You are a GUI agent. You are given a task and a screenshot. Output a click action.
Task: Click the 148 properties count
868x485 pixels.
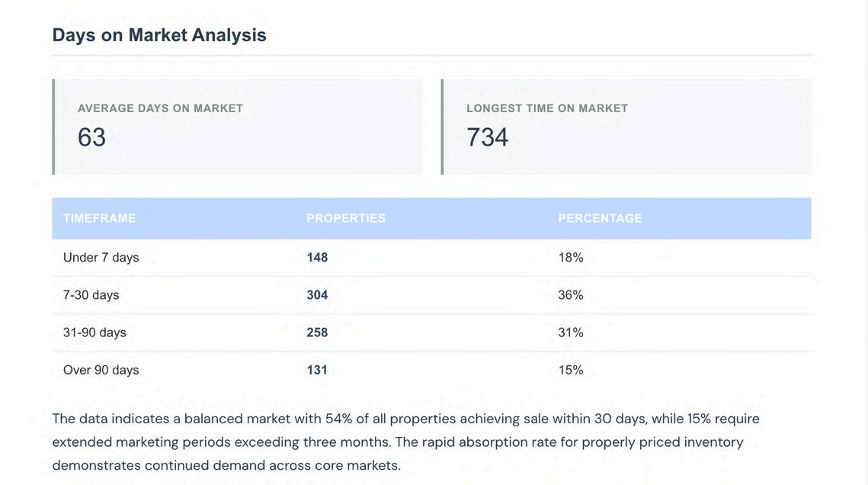point(317,258)
